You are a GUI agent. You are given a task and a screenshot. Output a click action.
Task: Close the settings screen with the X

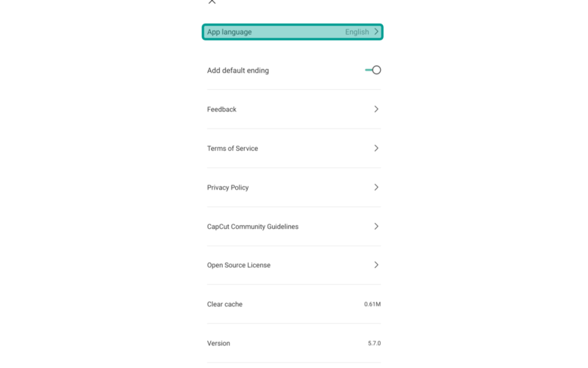point(212,1)
